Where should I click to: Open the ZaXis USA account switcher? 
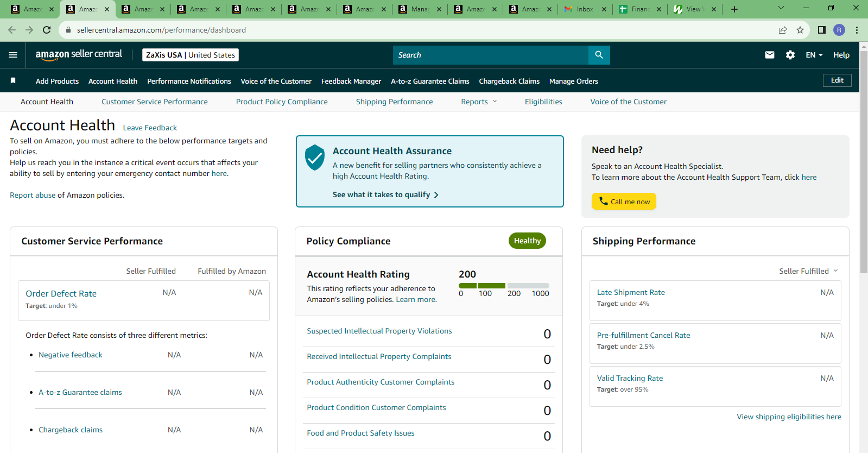[191, 55]
